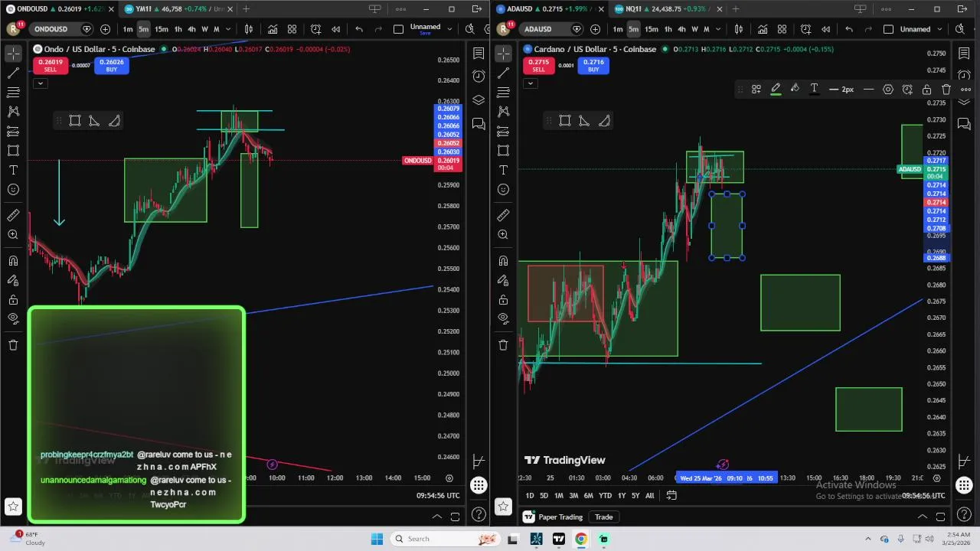980x551 pixels.
Task: Create alert in ADAUSD window toolbar
Action: pyautogui.click(x=805, y=29)
